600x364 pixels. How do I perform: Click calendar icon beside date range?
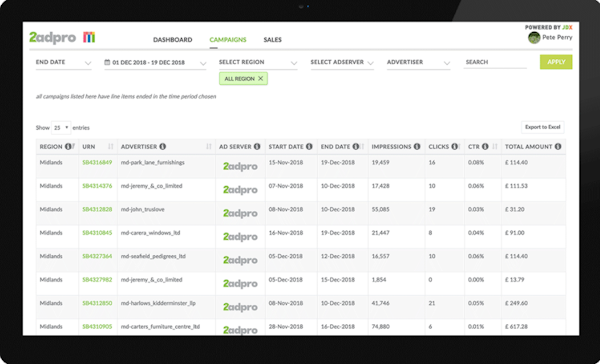pyautogui.click(x=107, y=62)
